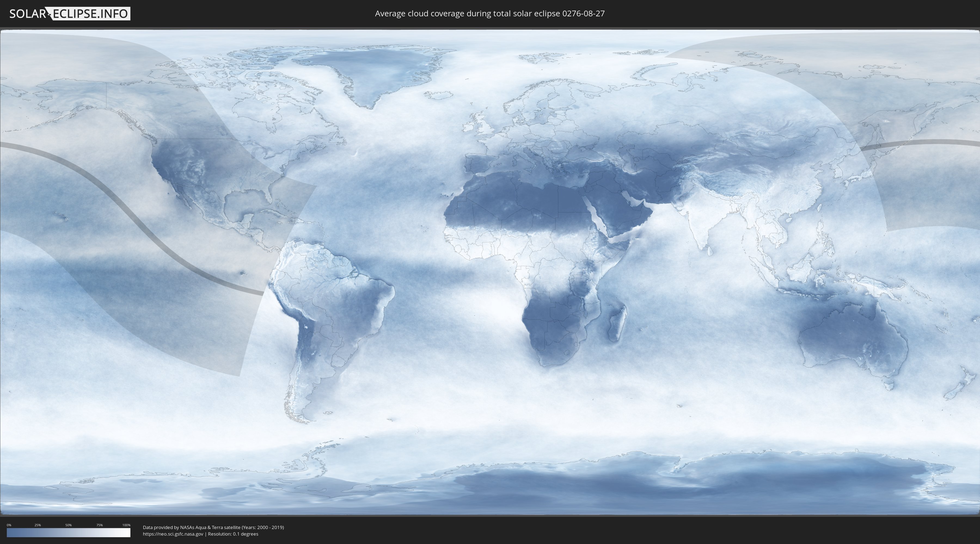Click the '25%' legend label
980x544 pixels.
pos(38,525)
